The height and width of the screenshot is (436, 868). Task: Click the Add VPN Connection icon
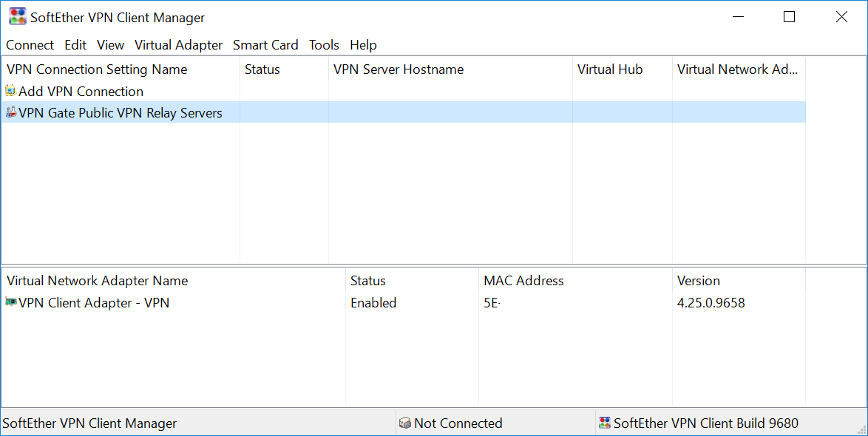click(10, 91)
